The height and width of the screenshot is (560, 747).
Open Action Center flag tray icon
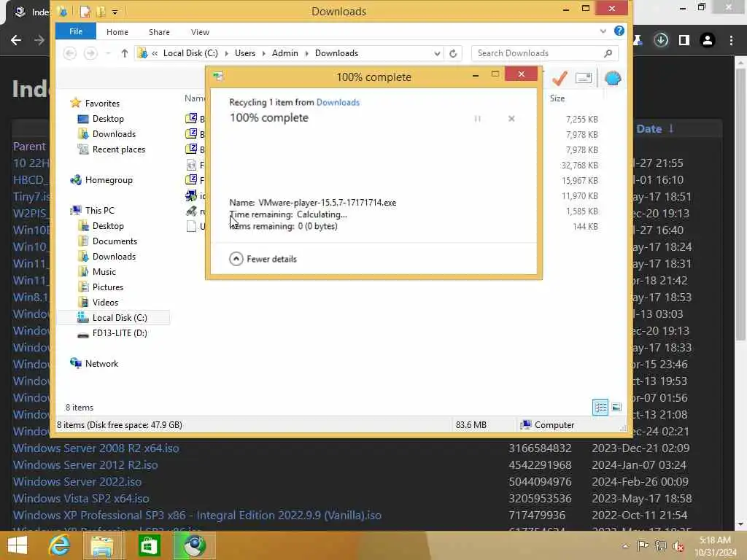pyautogui.click(x=642, y=546)
